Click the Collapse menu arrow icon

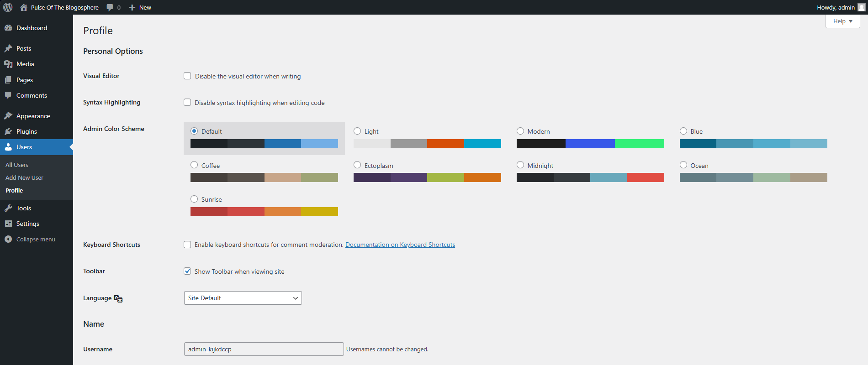click(8, 239)
